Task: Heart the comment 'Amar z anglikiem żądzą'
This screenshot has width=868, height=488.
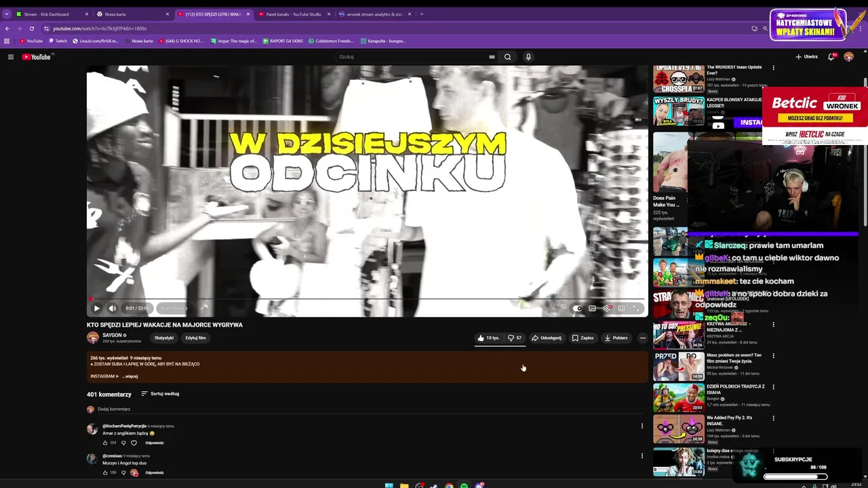Action: coord(134,443)
